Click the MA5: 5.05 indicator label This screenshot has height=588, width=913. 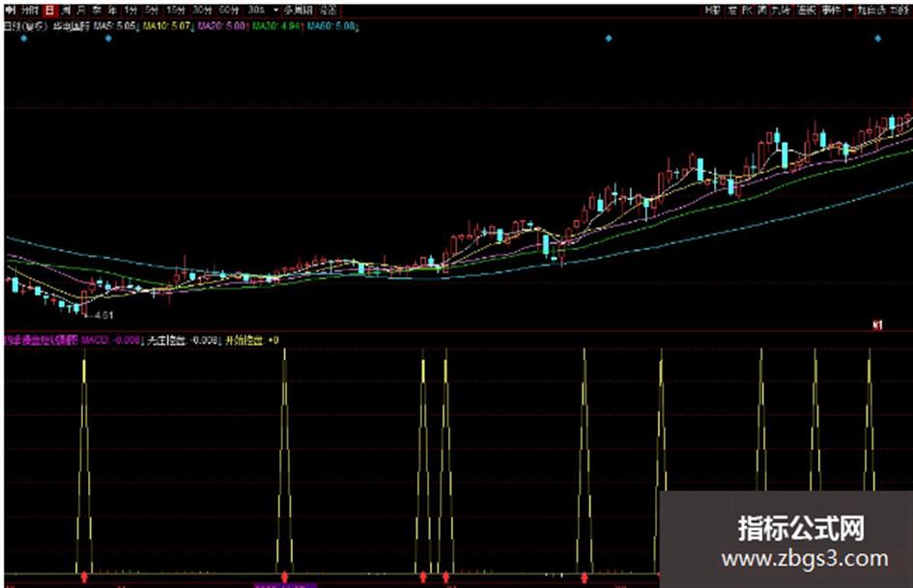click(x=115, y=26)
